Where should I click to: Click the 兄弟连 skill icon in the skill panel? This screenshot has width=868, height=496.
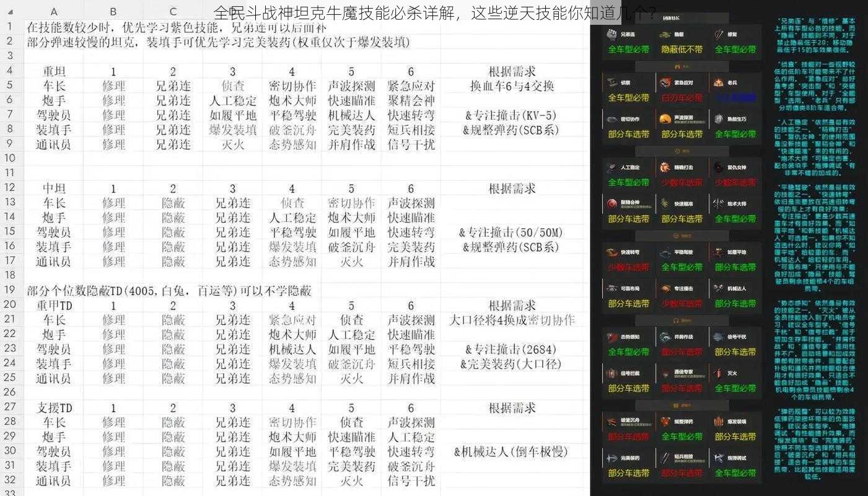[x=612, y=35]
